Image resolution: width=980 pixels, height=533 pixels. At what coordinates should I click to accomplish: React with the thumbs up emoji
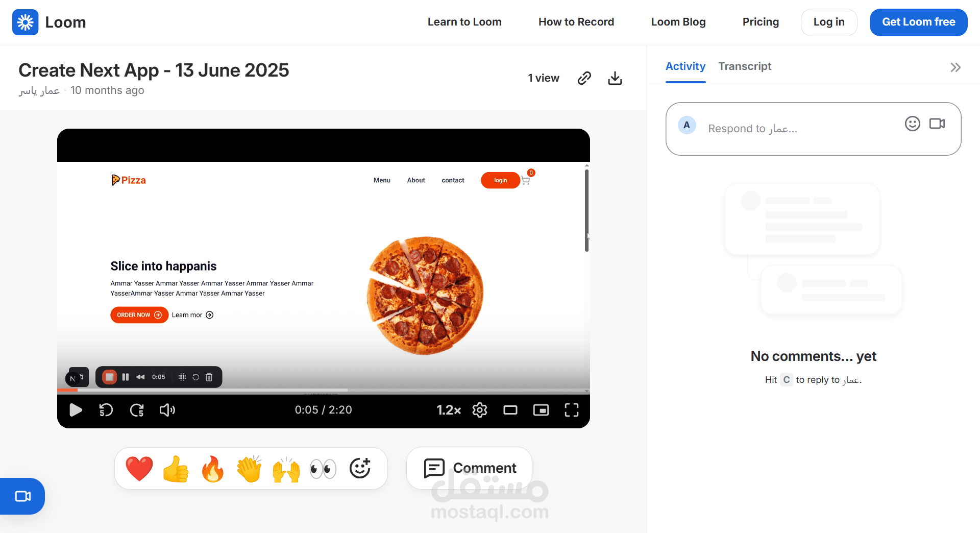(176, 469)
